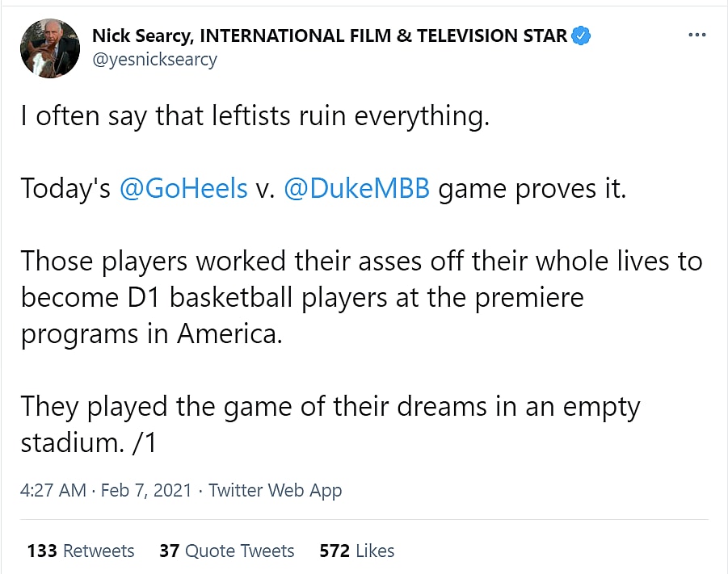
Task: Open the tweet's more options ellipsis
Action: 696,36
